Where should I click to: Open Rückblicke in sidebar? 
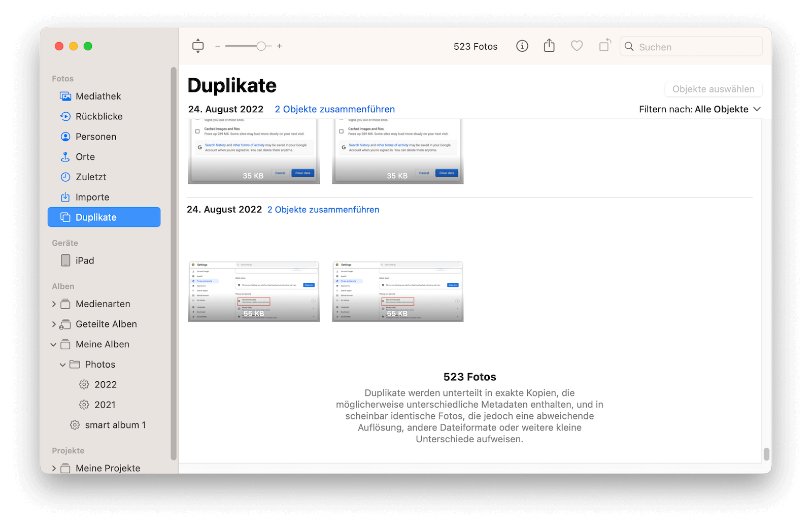pyautogui.click(x=104, y=116)
